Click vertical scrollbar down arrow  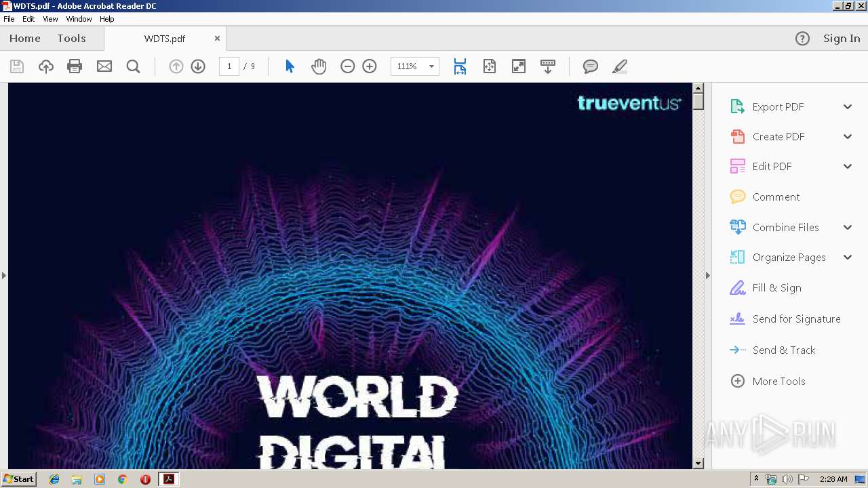pos(698,464)
